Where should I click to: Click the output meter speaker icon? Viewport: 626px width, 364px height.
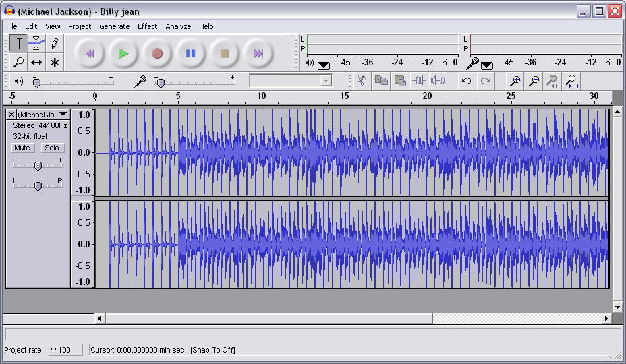click(310, 63)
